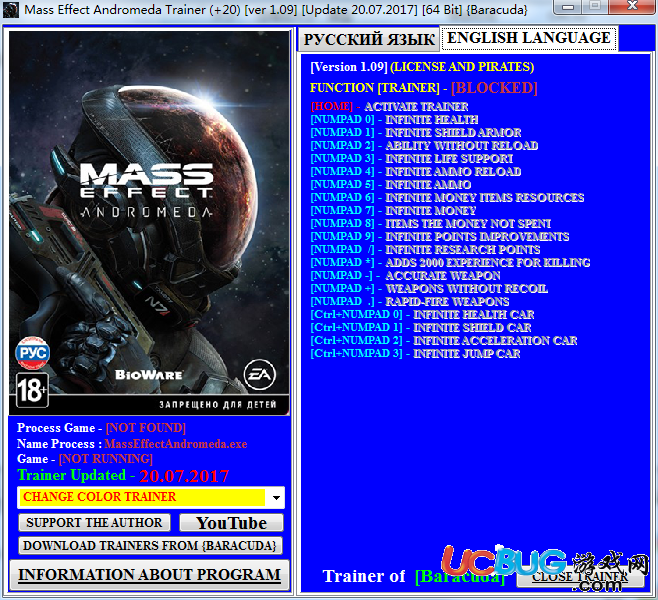Click [NUMPAD 9] - INFINITE POINTS IMPROVEMENTS
Screen dimensions: 658x600
pyautogui.click(x=440, y=237)
